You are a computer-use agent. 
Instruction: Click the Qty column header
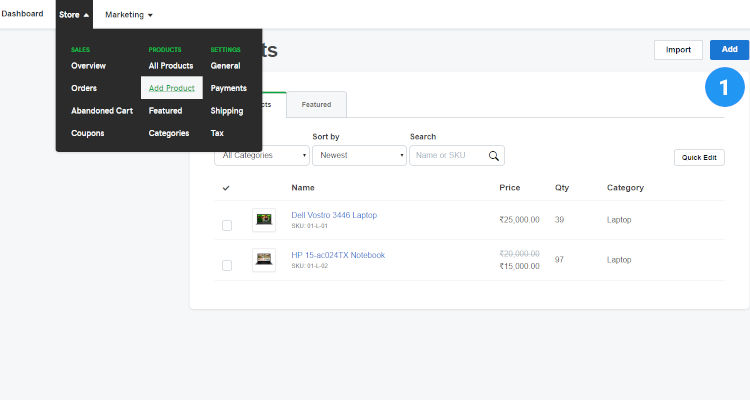pyautogui.click(x=562, y=188)
